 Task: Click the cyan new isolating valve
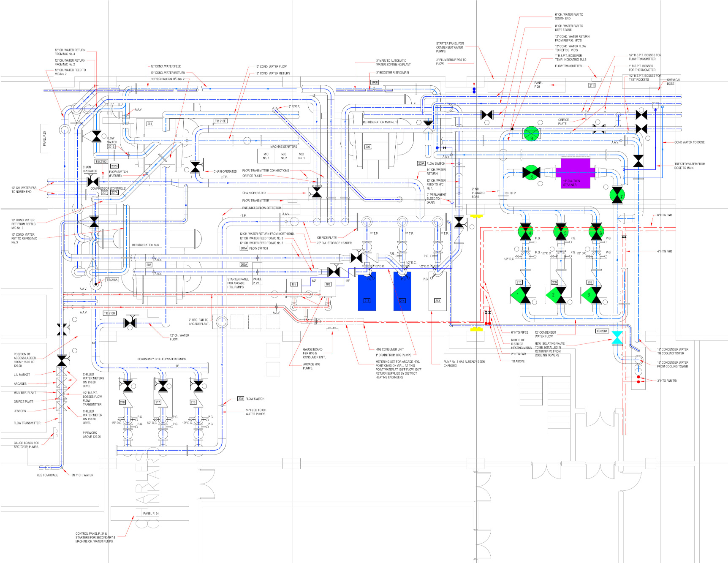(617, 337)
